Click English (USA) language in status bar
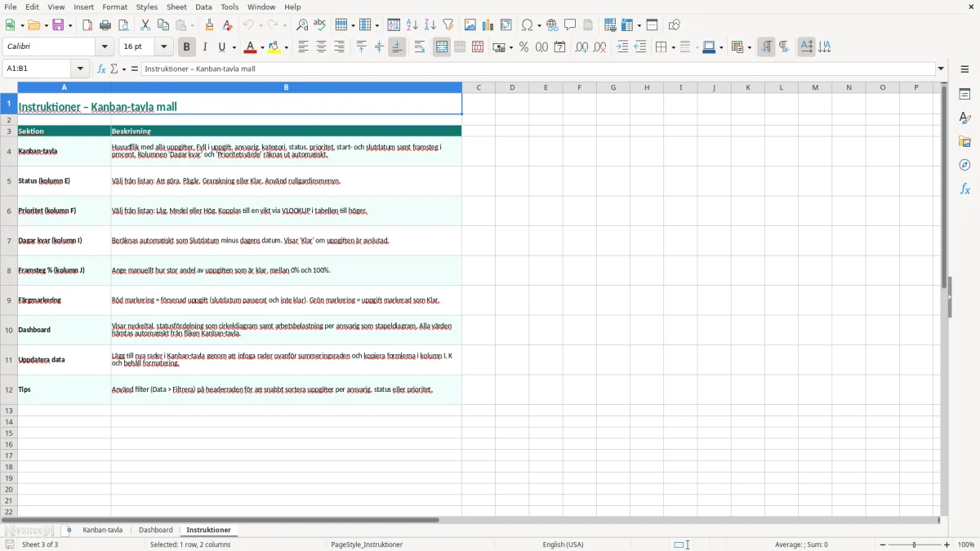This screenshot has height=551, width=980. [x=563, y=544]
